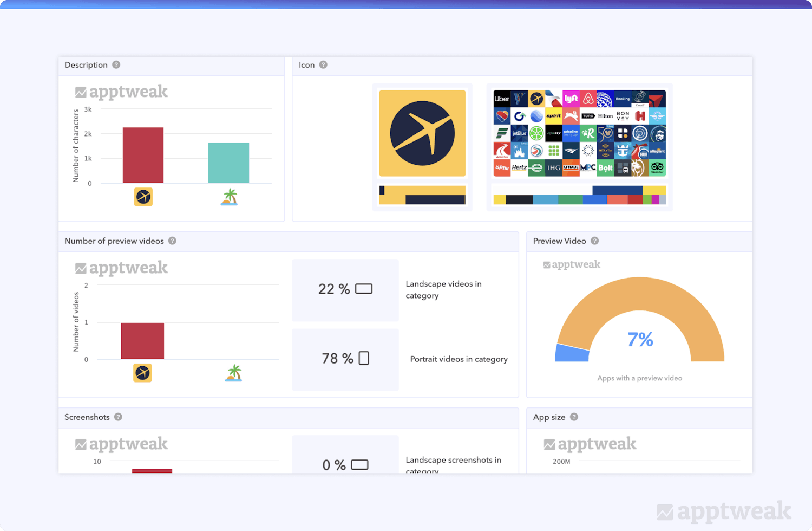The image size is (812, 531).
Task: Click the help icon next to Icon heading
Action: [323, 65]
